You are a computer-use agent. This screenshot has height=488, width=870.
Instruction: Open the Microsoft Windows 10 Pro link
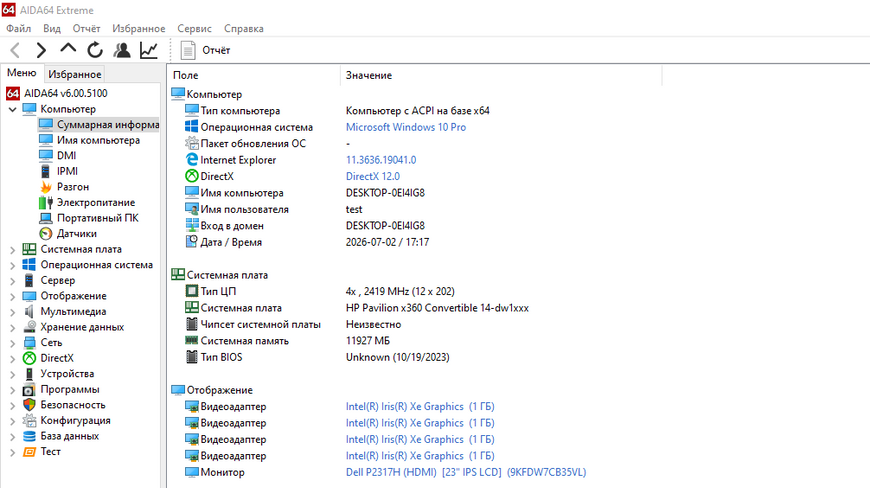pos(406,127)
